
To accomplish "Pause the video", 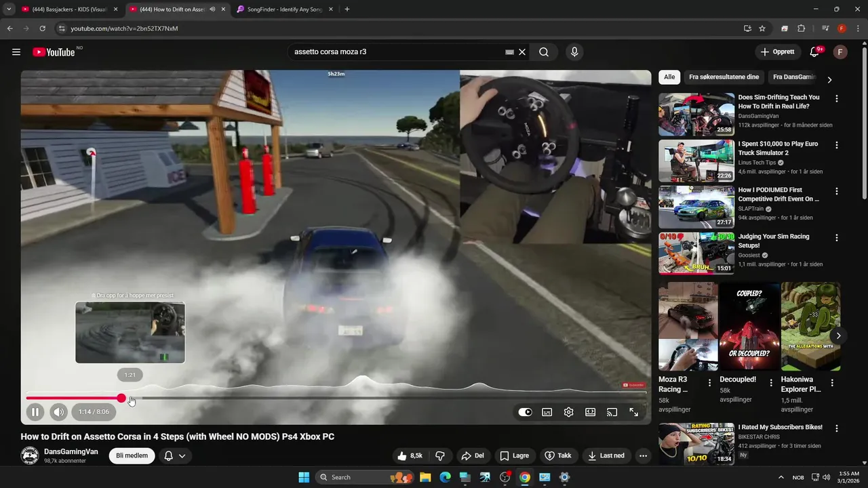I will [35, 411].
